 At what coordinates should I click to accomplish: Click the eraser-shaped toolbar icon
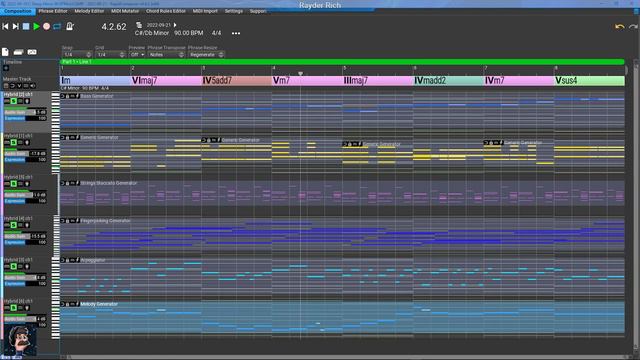click(18, 52)
